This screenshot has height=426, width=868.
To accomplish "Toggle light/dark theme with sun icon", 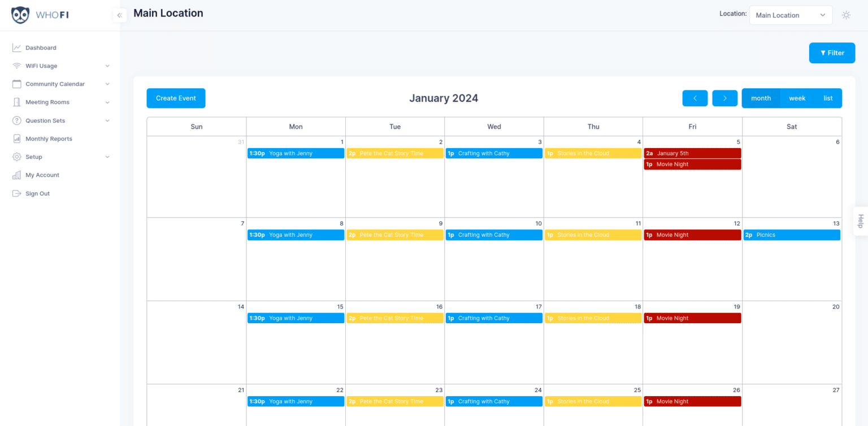I will point(846,15).
